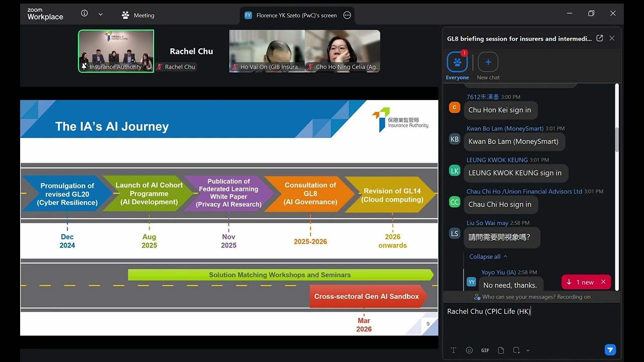Select message 'LEUNG KWOK KEUNG sign in'
The image size is (644, 362).
click(x=515, y=173)
